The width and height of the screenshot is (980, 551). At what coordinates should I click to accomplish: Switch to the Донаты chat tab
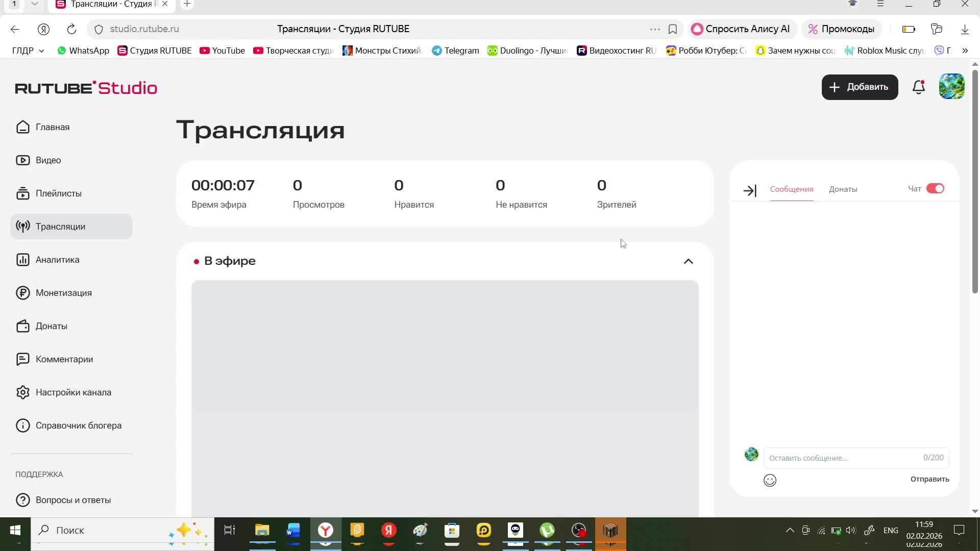tap(843, 189)
